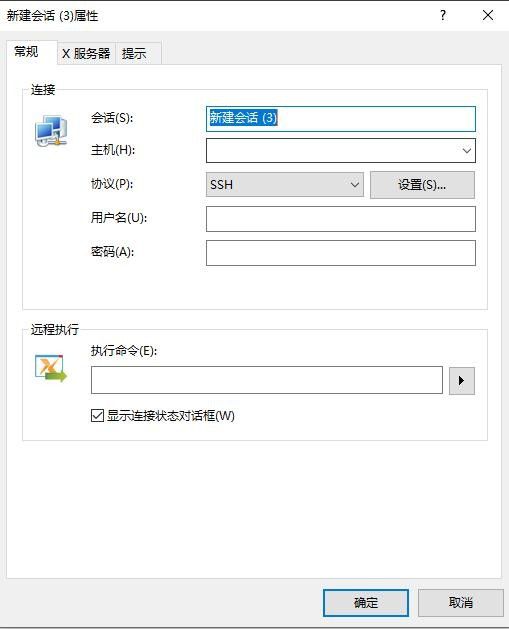509x629 pixels.
Task: Expand the 主机 host dropdown arrow
Action: (466, 151)
